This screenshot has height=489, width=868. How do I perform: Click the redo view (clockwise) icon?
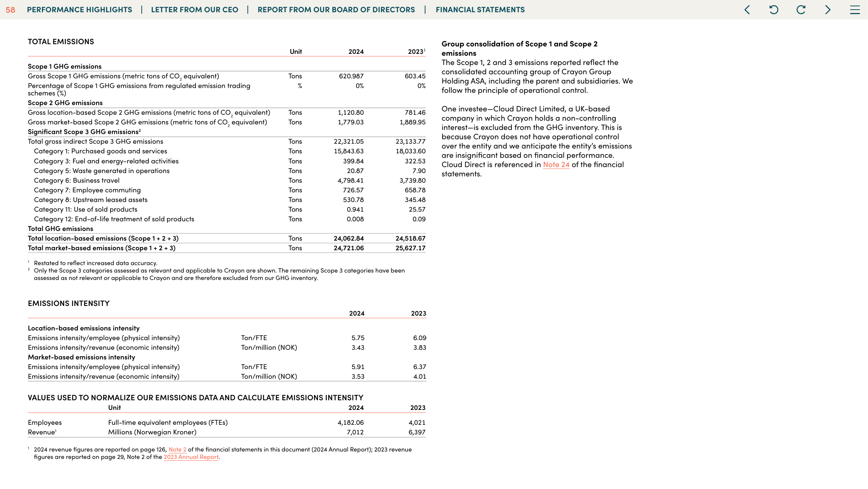(801, 10)
